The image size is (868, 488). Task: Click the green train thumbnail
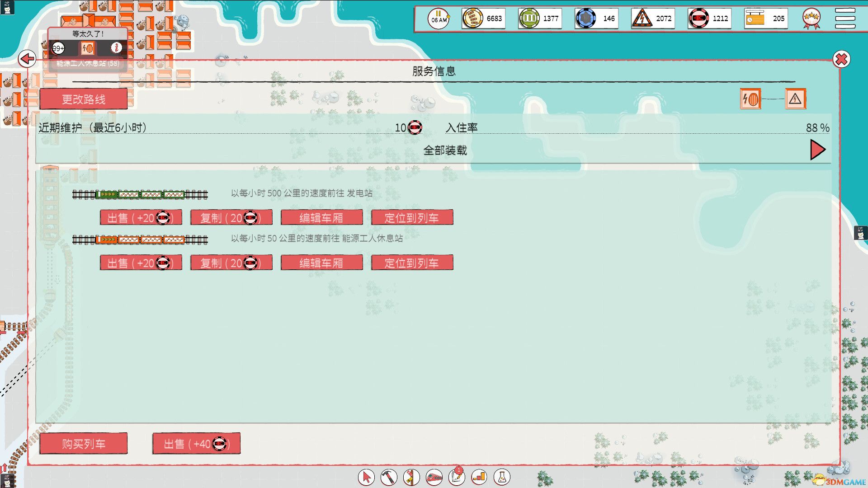(140, 194)
